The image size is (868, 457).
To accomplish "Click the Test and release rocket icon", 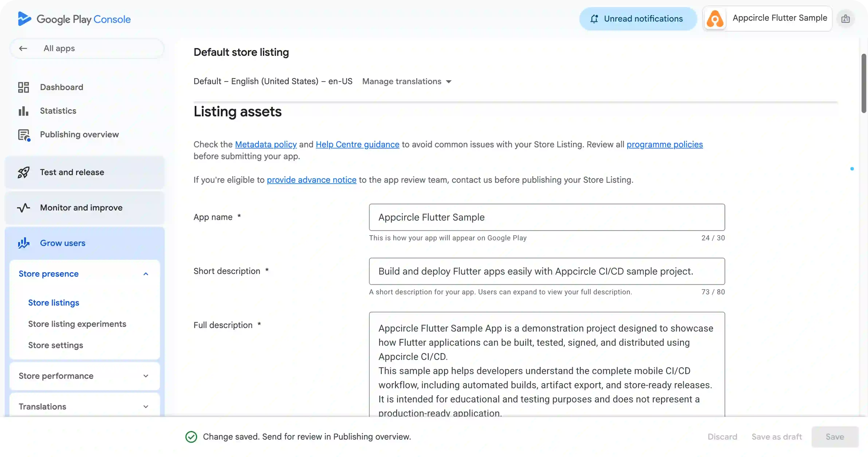I will 24,172.
